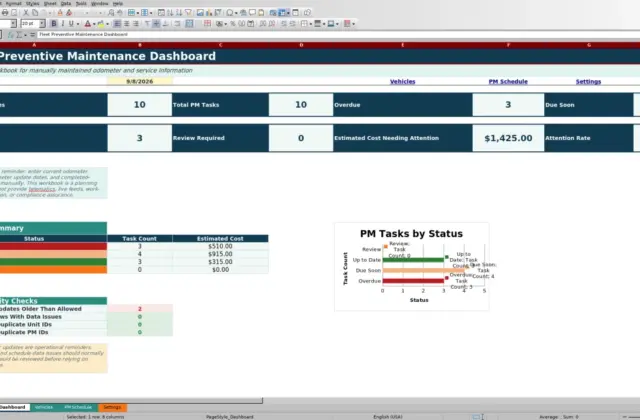Click the Print icon in the toolbar

coord(5,13)
